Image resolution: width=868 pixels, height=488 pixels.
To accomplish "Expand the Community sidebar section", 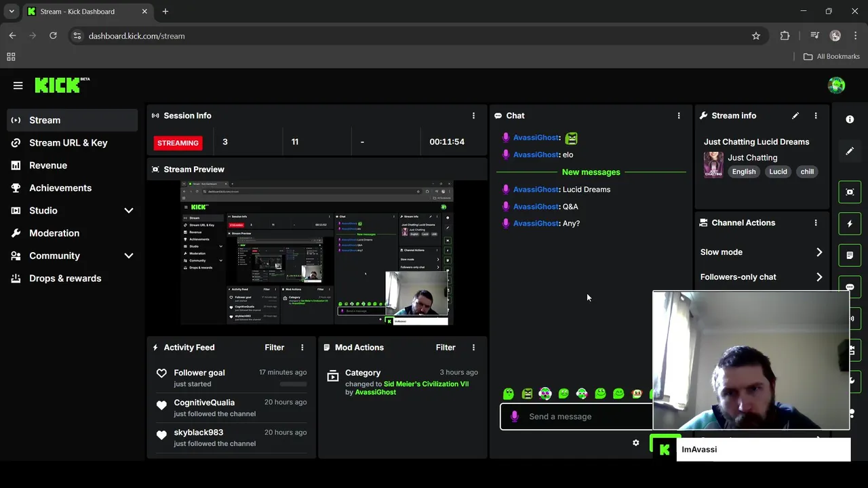I will [128, 256].
